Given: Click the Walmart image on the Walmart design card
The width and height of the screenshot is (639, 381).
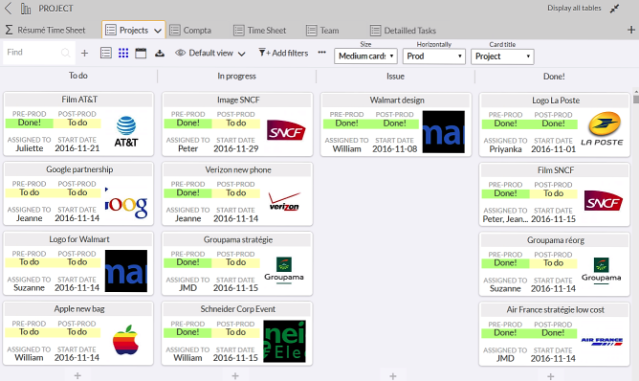Looking at the screenshot, I should point(443,132).
